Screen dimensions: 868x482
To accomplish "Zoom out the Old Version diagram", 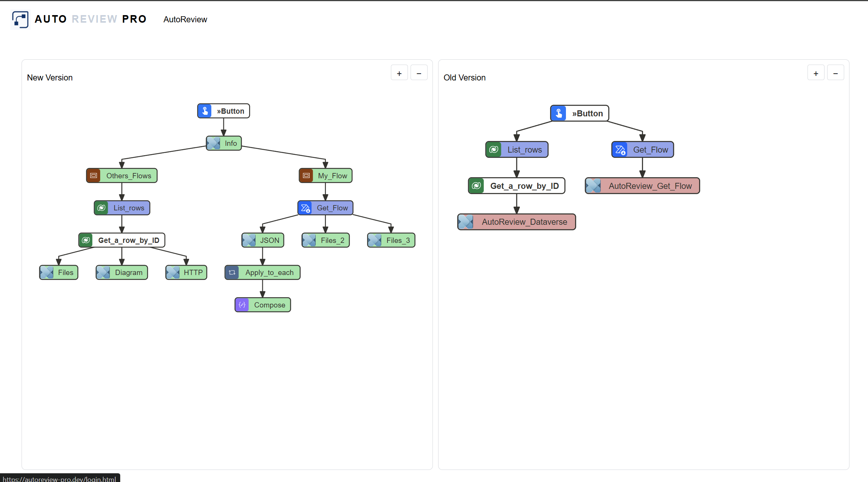I will coord(835,73).
